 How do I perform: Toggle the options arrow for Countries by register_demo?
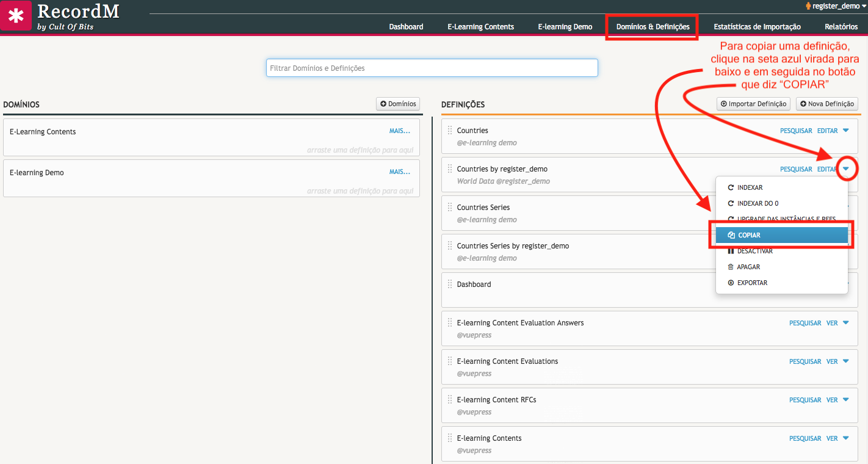[846, 169]
